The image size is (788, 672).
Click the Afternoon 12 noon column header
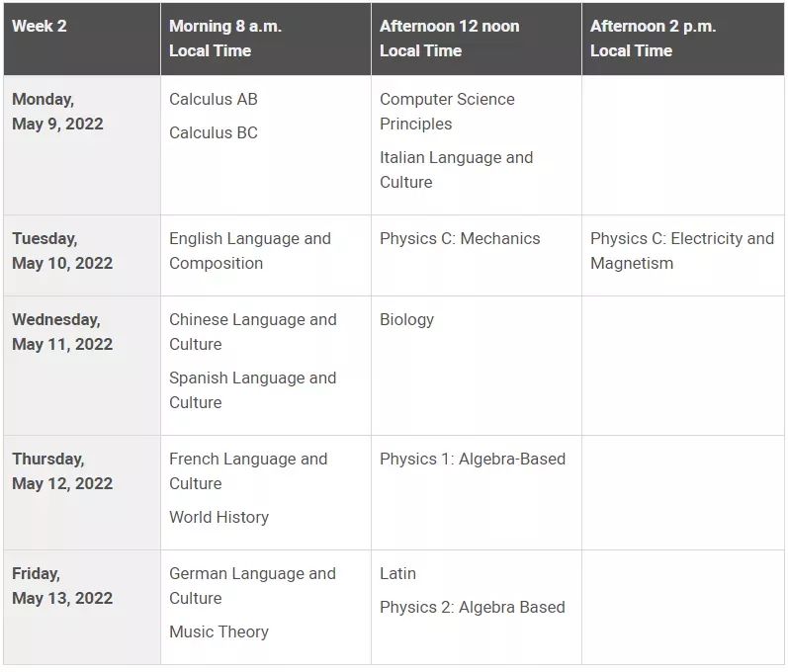click(449, 39)
